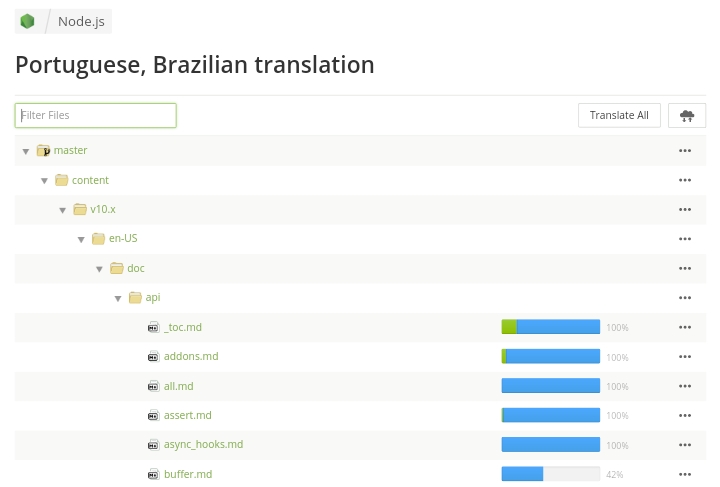Collapse the v10.x folder arrow
Viewport: 720px width, 487px height.
point(62,210)
